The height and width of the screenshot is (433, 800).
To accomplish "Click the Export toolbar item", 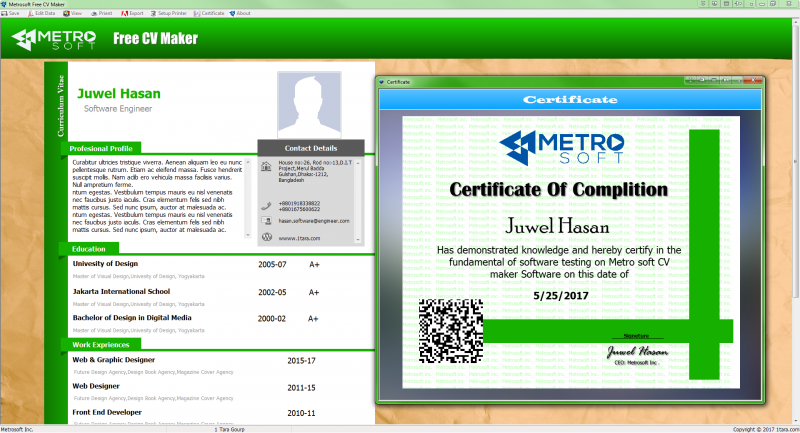I will pos(132,13).
